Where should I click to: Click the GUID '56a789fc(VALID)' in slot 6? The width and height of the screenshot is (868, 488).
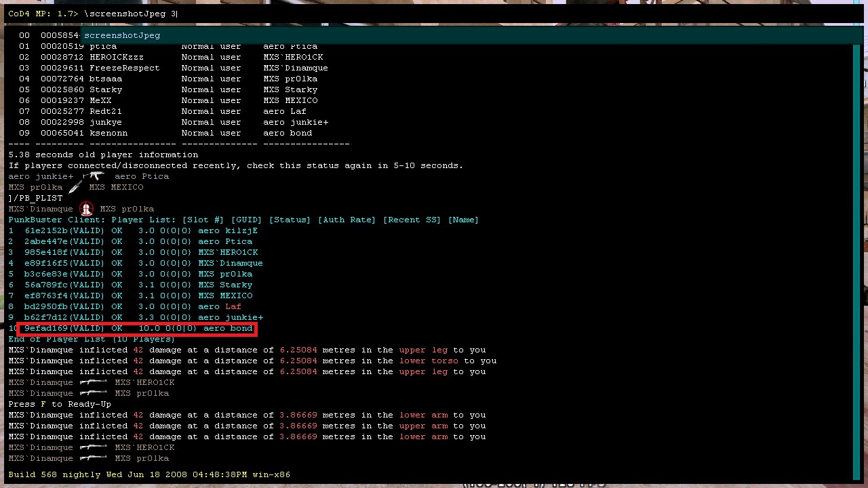click(x=65, y=285)
